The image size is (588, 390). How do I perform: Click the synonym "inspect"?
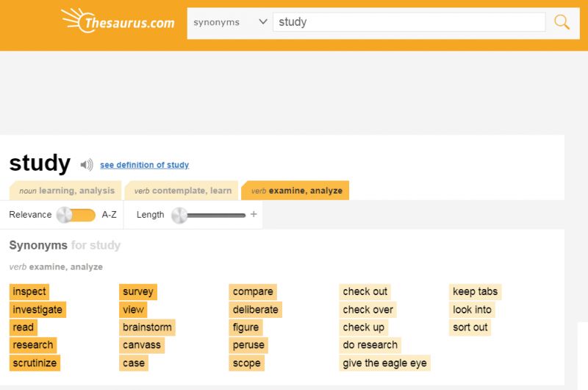coord(29,291)
